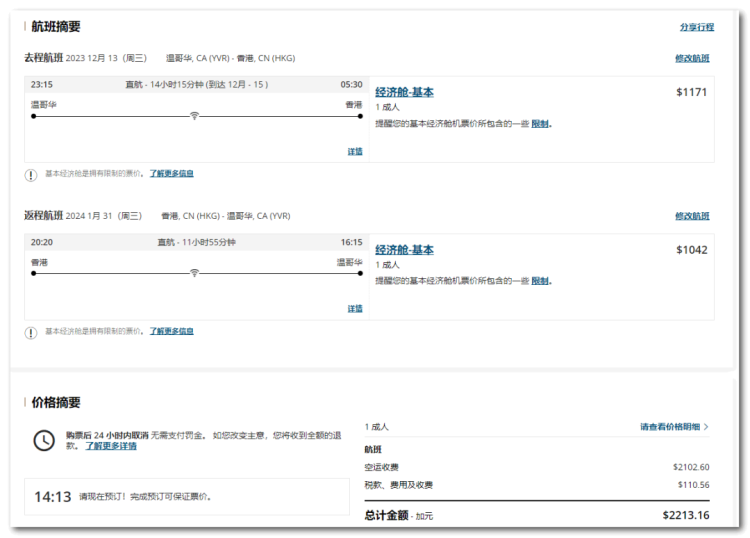
Task: Open 限制 link in return fare reminder
Action: (539, 281)
